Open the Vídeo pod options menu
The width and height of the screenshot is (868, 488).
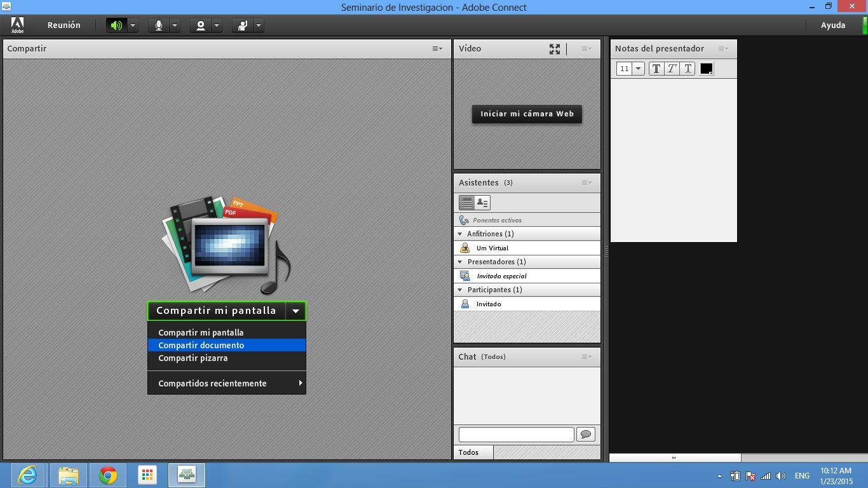point(587,48)
